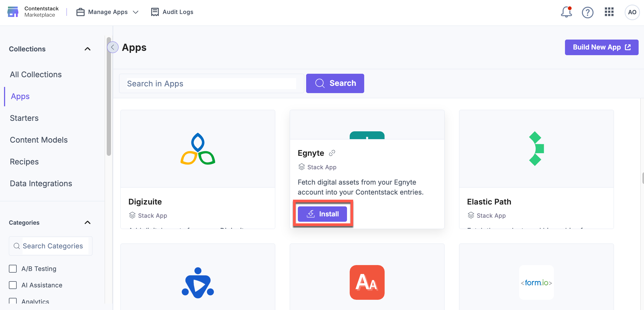Image resolution: width=644 pixels, height=310 pixels.
Task: Open Recipes collection
Action: (x=24, y=162)
